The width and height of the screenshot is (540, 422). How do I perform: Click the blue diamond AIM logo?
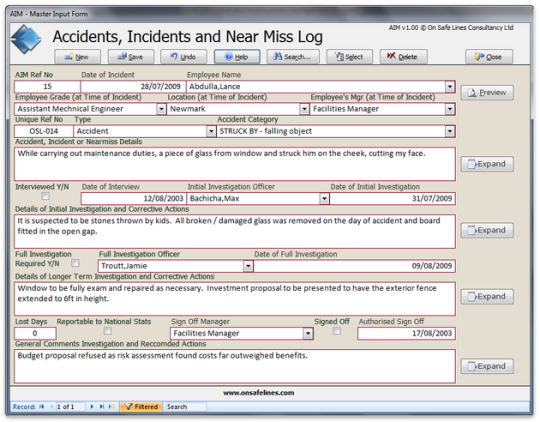26,39
